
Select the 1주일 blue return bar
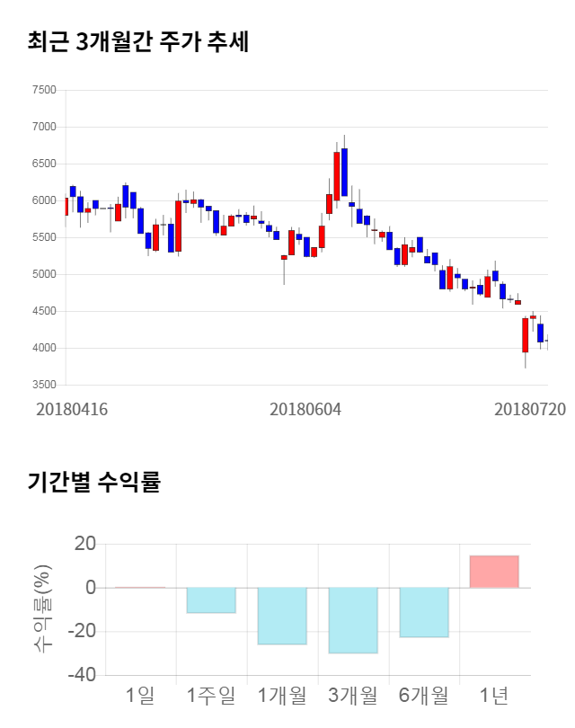pos(211,600)
